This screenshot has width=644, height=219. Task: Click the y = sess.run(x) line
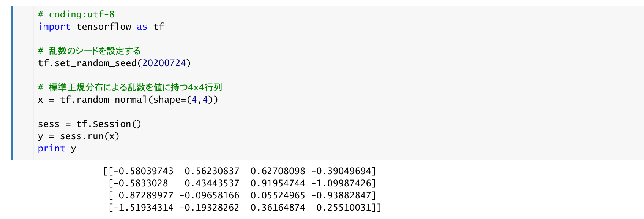tap(79, 136)
